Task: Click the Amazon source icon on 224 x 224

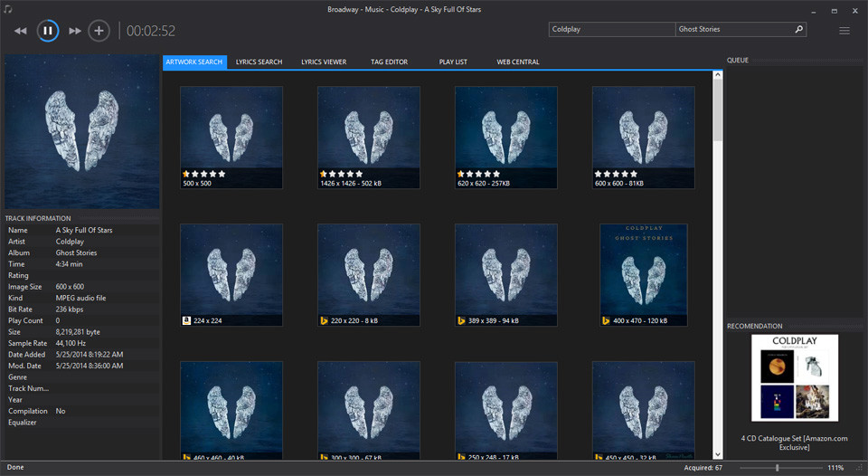Action: tap(186, 320)
